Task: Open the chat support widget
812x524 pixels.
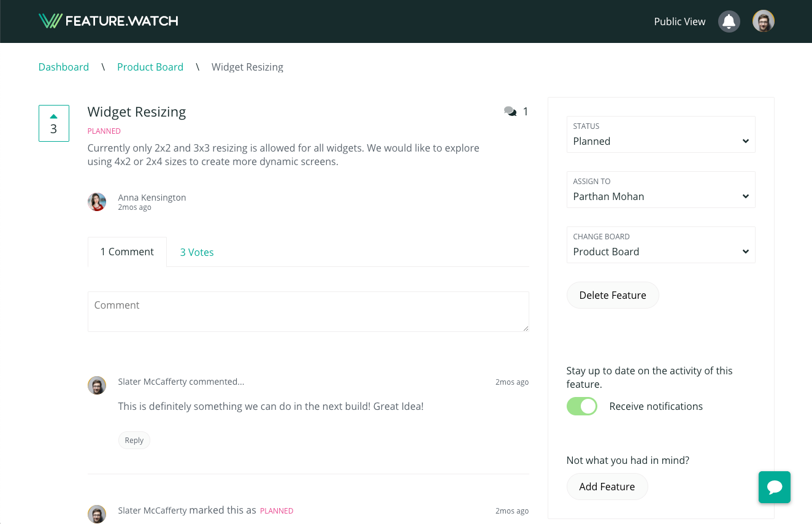Action: pos(774,487)
